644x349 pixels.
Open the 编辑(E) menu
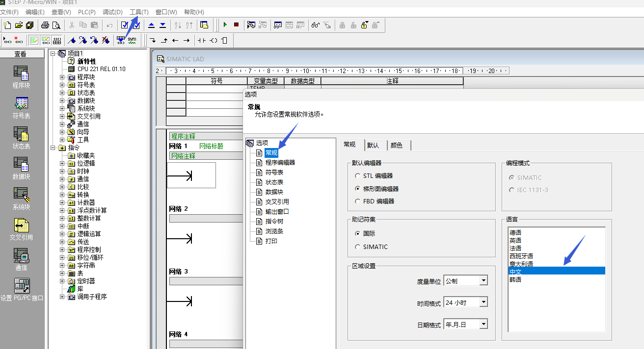[x=35, y=12]
